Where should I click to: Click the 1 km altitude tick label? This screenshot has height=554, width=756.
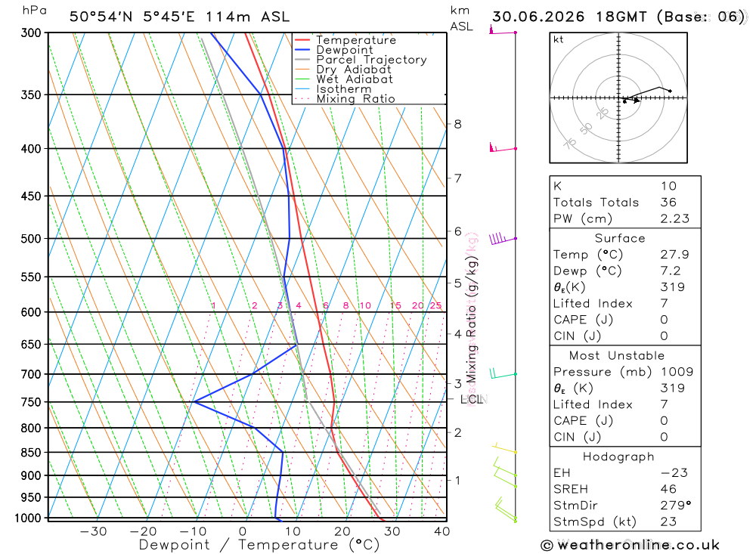tap(457, 481)
